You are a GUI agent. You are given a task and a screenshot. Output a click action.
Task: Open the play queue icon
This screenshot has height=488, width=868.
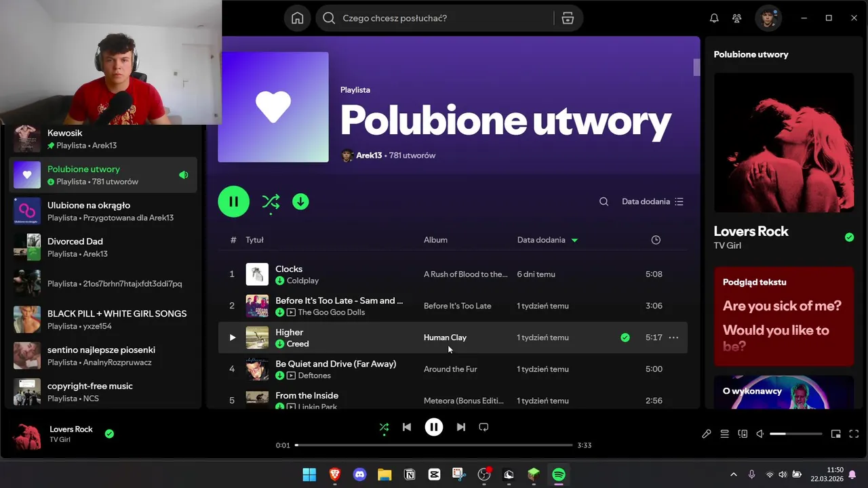tap(724, 434)
